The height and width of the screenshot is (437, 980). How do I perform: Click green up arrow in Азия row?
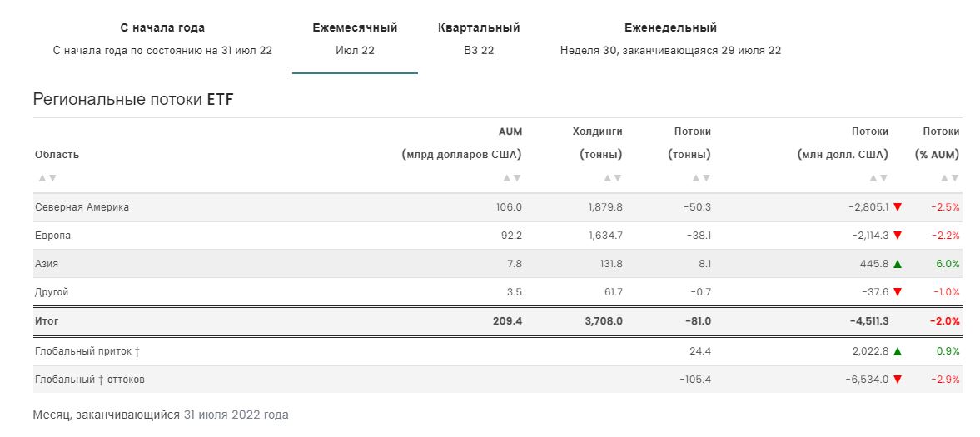click(x=898, y=264)
